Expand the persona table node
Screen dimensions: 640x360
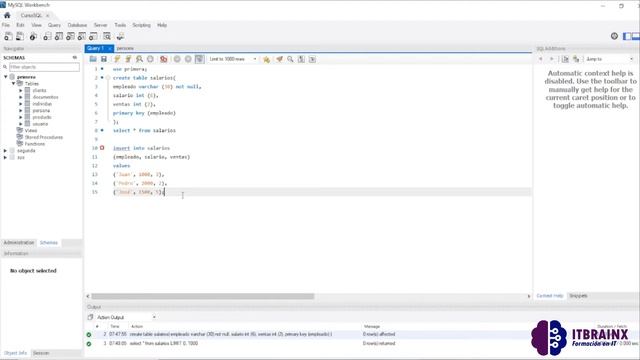pyautogui.click(x=20, y=111)
